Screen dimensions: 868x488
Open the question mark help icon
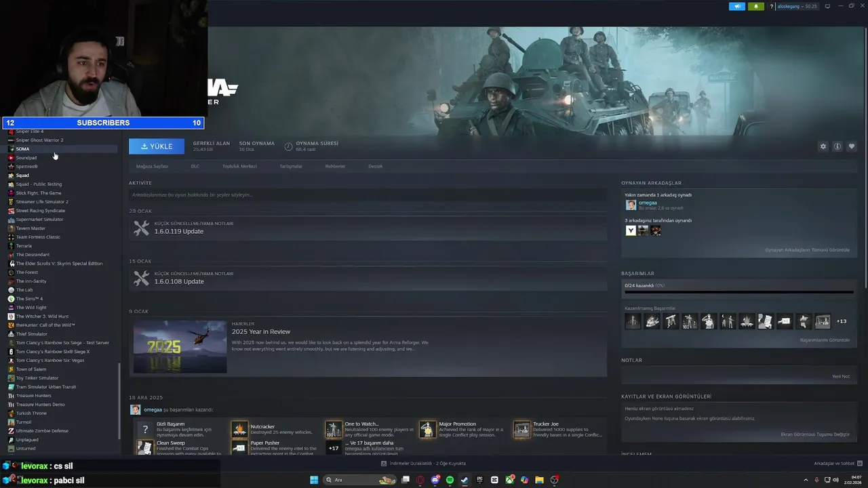pyautogui.click(x=771, y=6)
